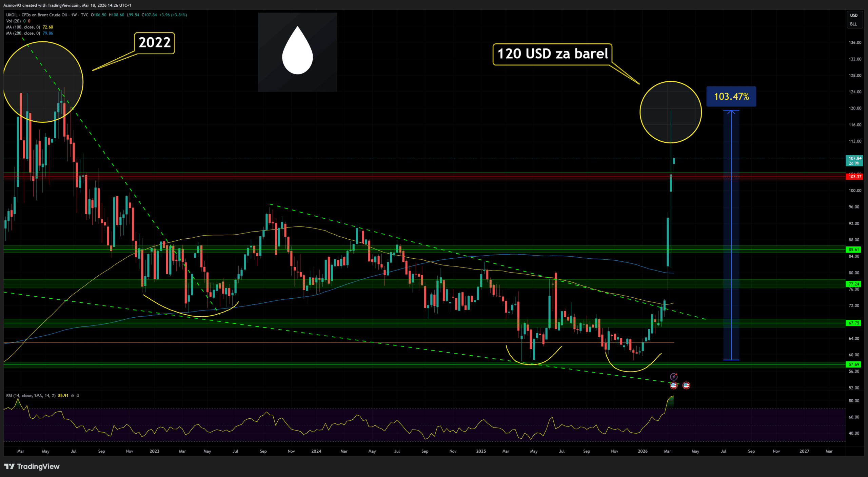Click the '2022' callout label
This screenshot has width=868, height=477.
point(155,43)
